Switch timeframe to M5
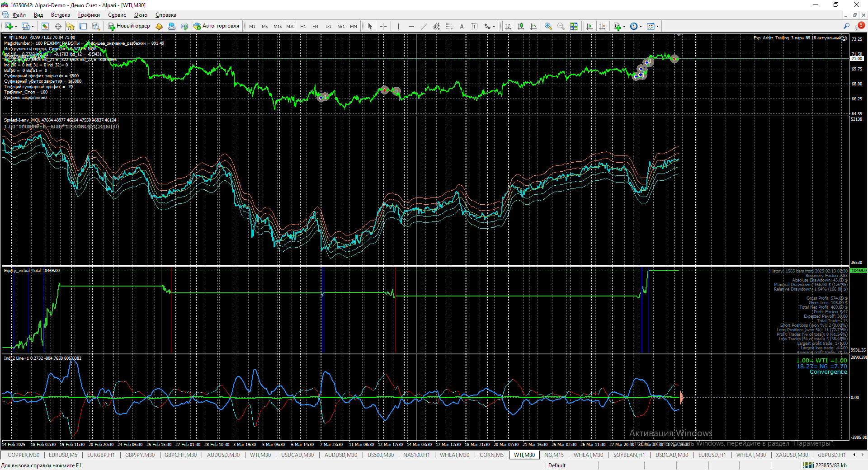 (265, 26)
